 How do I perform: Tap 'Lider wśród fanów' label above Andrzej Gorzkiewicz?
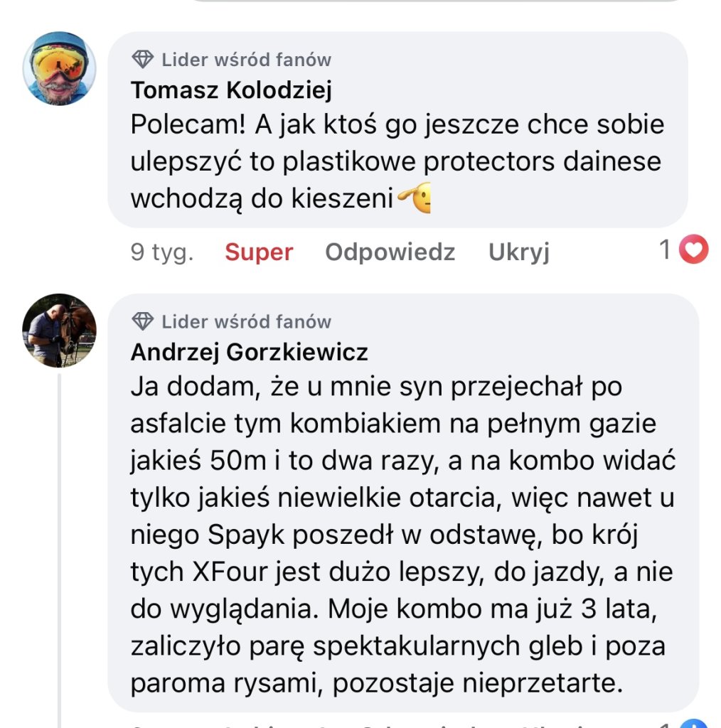coord(246,321)
